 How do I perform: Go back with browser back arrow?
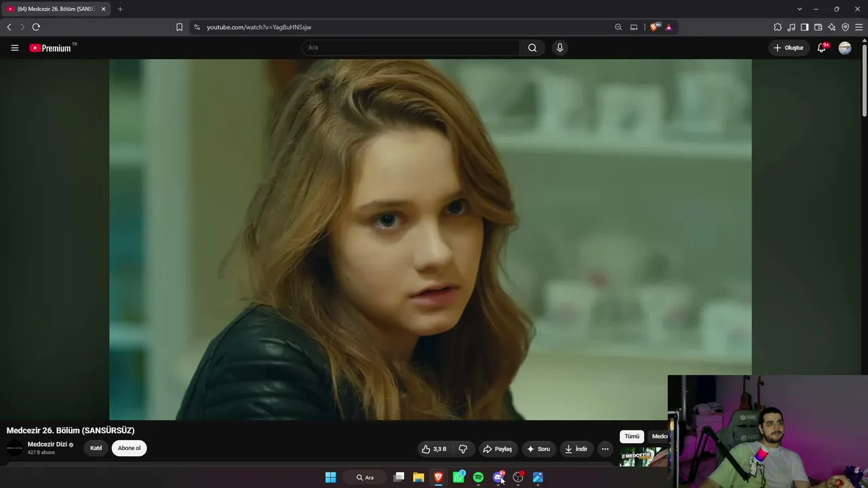tap(9, 27)
